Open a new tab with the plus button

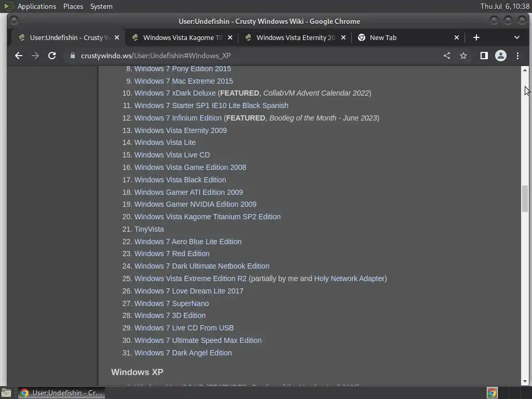tap(476, 37)
